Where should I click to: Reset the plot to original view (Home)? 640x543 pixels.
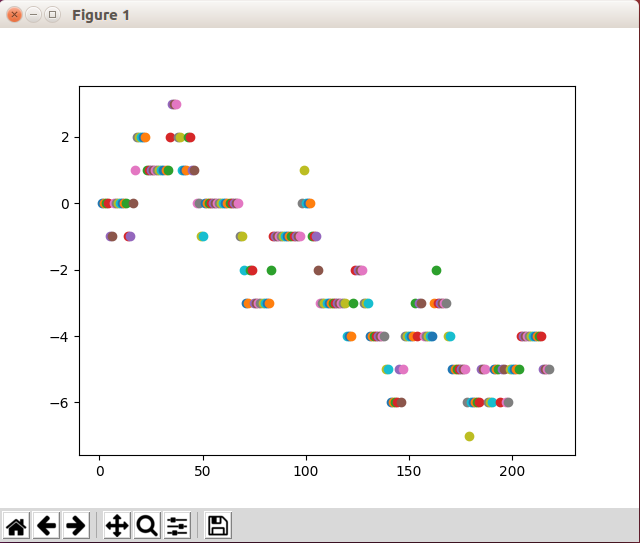[16, 525]
